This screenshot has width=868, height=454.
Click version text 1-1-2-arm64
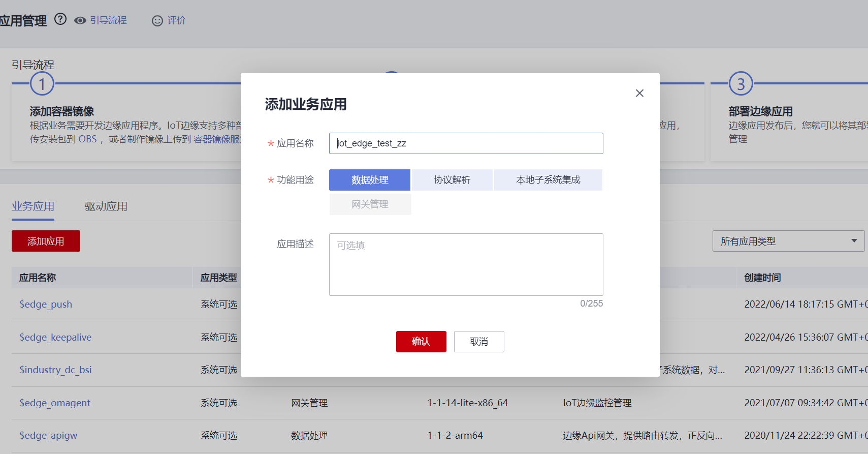tap(455, 435)
